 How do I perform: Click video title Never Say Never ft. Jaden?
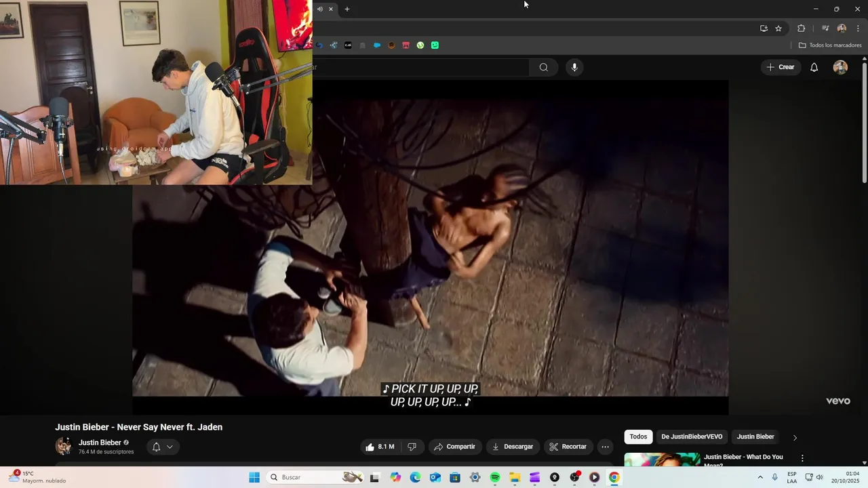(x=138, y=427)
